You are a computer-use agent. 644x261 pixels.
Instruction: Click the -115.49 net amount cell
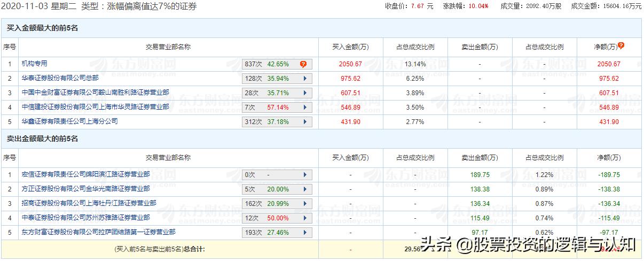click(x=609, y=218)
